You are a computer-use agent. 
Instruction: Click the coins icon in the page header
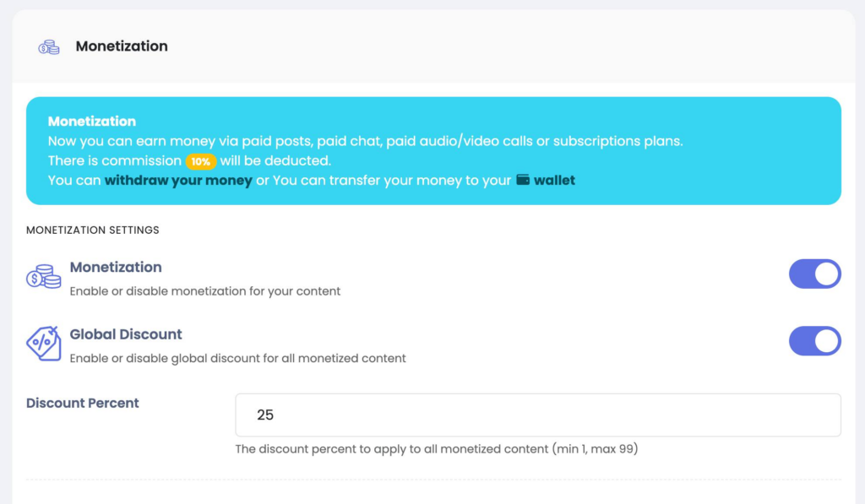click(x=48, y=47)
